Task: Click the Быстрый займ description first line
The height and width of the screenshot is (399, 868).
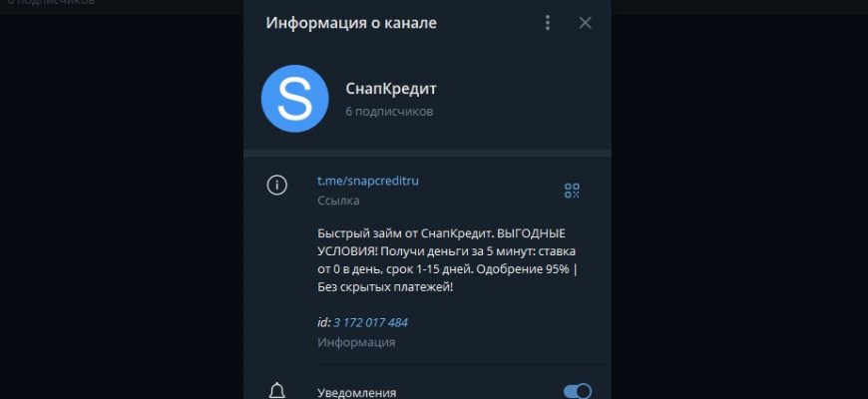Action: (x=442, y=233)
